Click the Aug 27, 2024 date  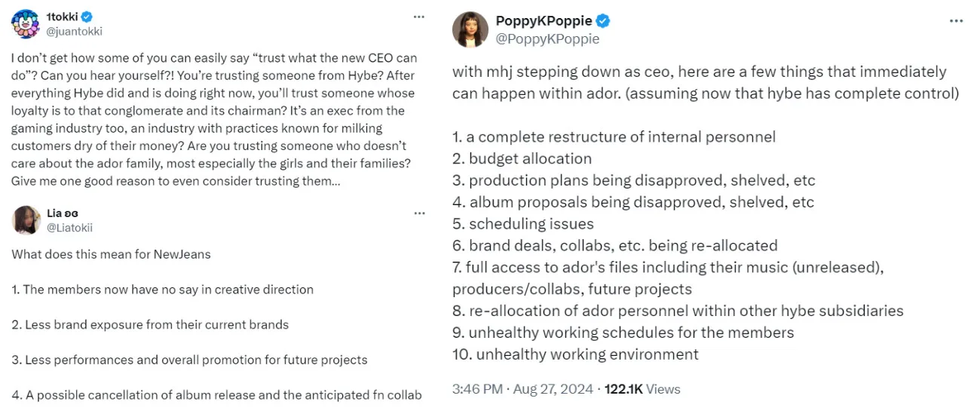[554, 389]
